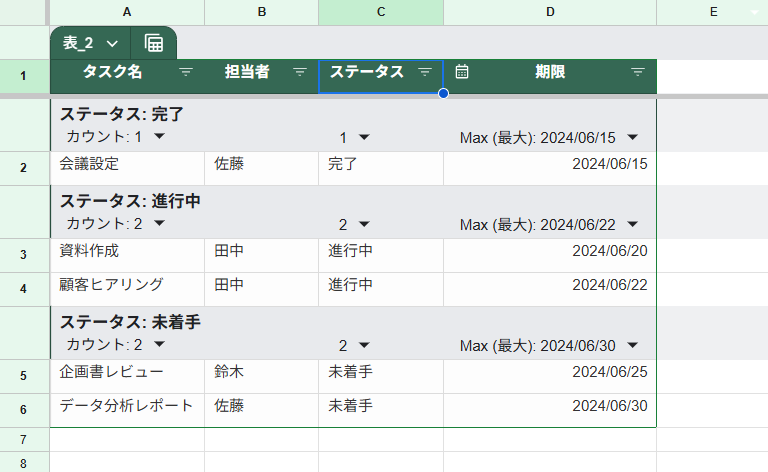This screenshot has width=768, height=472.
Task: Open Max (最大): 2024/06/22 dropdown
Action: [x=633, y=224]
